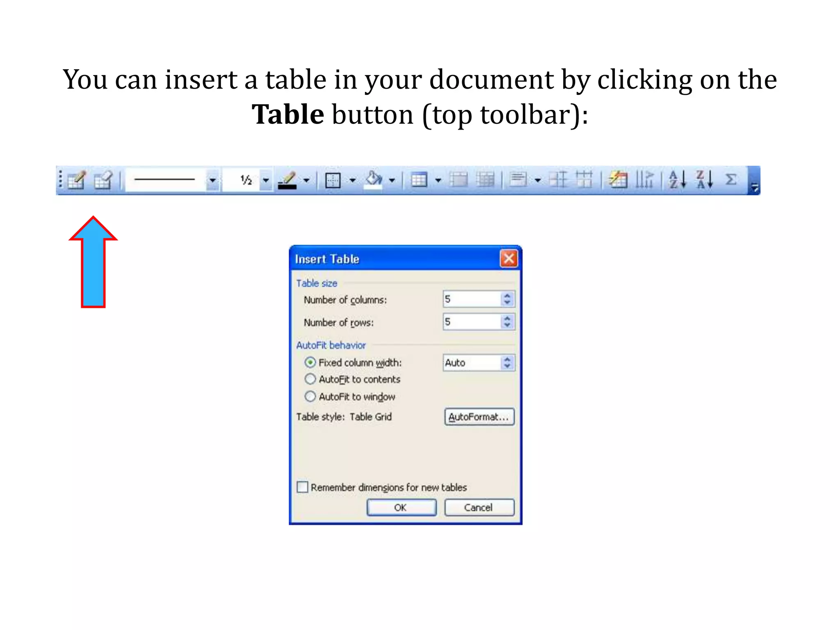The height and width of the screenshot is (630, 840).
Task: Select the Draw Table pencil tool
Action: tap(76, 180)
